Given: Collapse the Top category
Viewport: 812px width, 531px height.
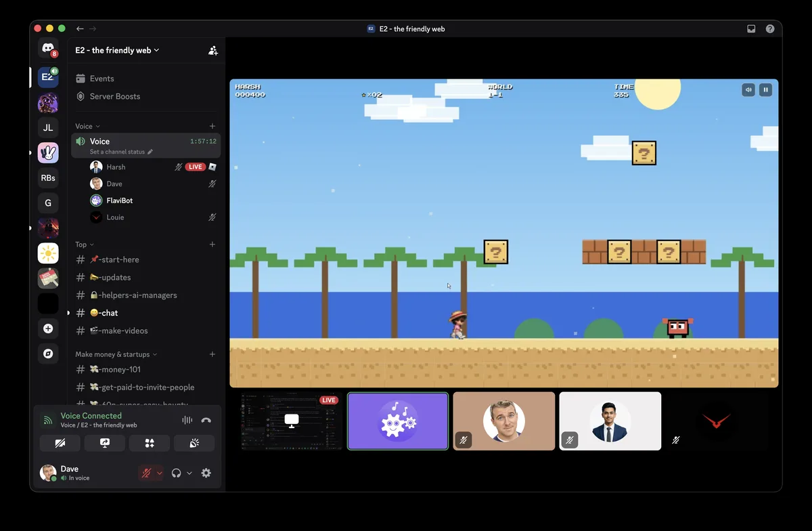Looking at the screenshot, I should point(85,245).
